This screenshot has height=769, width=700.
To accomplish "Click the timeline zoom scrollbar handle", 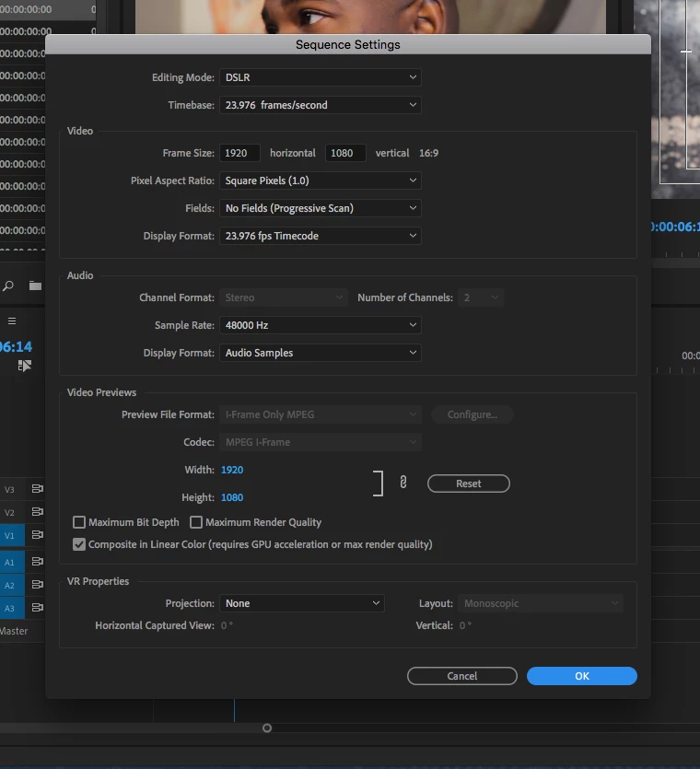I will pyautogui.click(x=267, y=728).
